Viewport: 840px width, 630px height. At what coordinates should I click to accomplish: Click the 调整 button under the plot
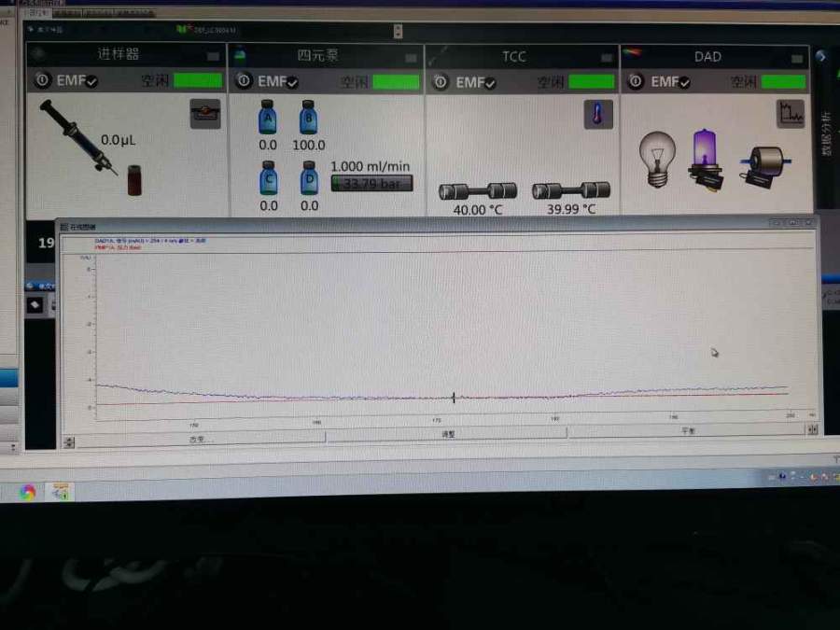(447, 434)
